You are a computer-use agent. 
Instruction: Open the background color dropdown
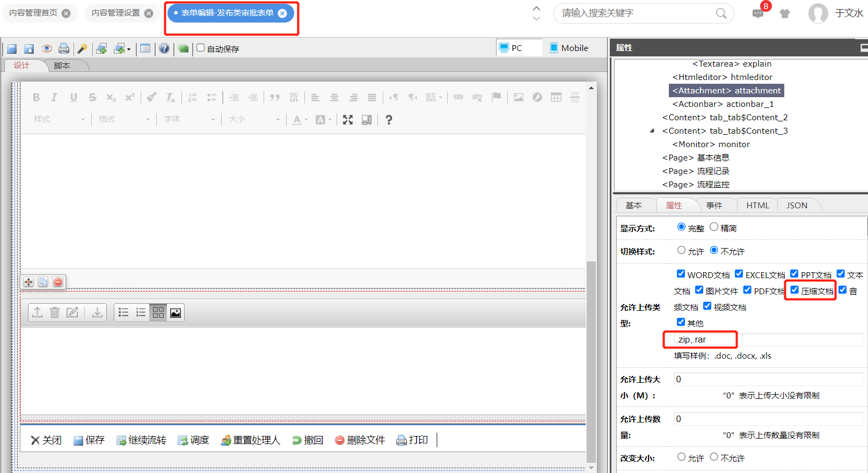pos(323,120)
